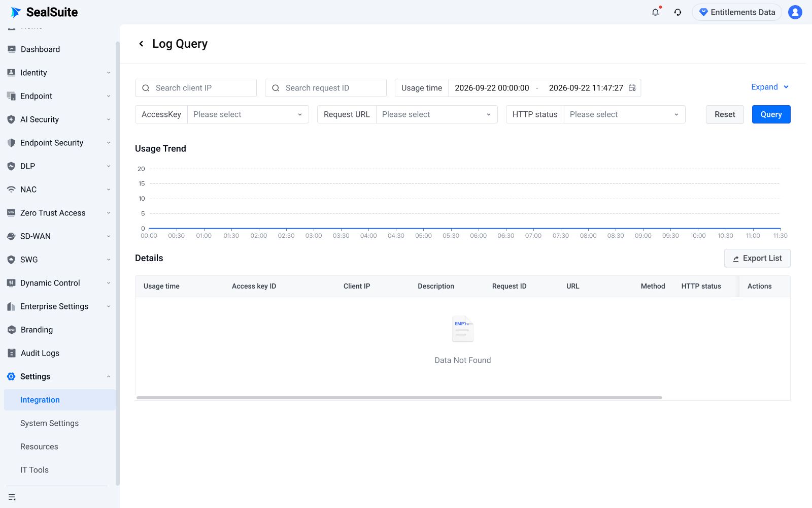812x508 pixels.
Task: Expand more filter options
Action: (770, 87)
